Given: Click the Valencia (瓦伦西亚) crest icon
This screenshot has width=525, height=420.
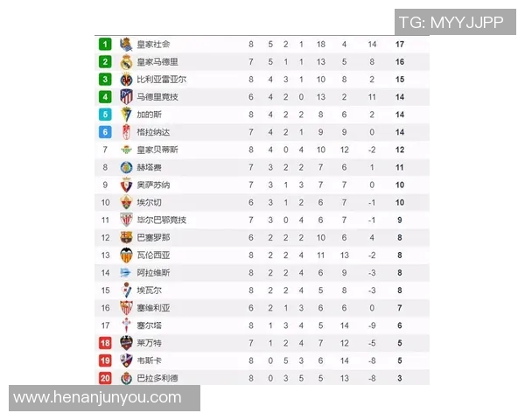Looking at the screenshot, I should [126, 255].
